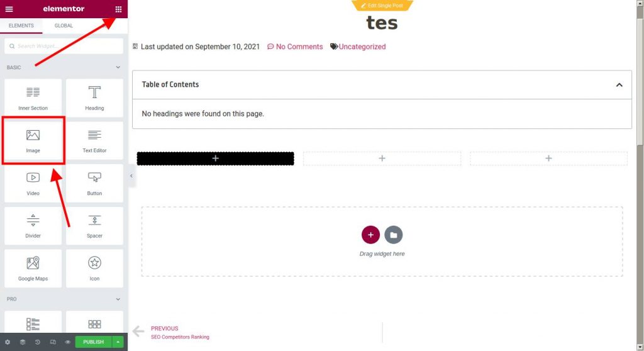
Task: Collapse the Basic widgets section
Action: pyautogui.click(x=118, y=67)
